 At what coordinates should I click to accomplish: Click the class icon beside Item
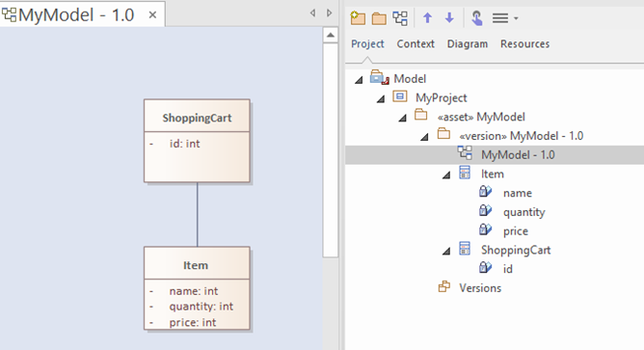(x=465, y=173)
